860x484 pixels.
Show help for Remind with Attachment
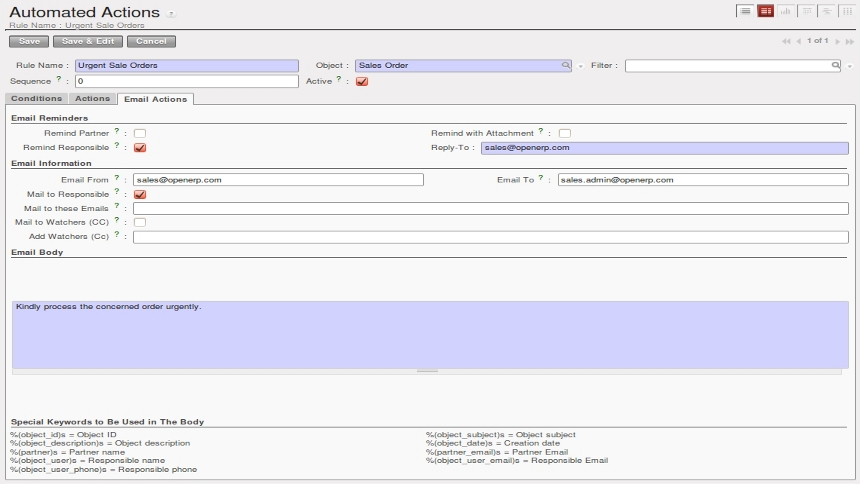tap(541, 131)
